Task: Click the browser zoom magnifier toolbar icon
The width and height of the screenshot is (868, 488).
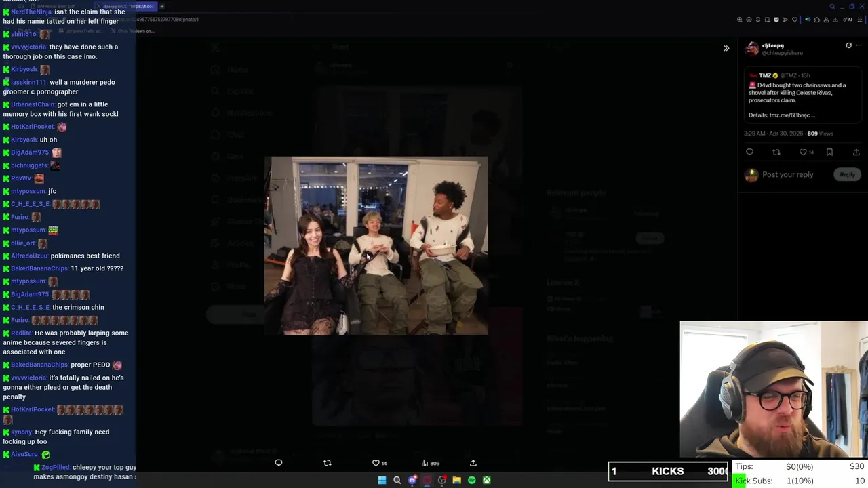Action: pyautogui.click(x=740, y=20)
